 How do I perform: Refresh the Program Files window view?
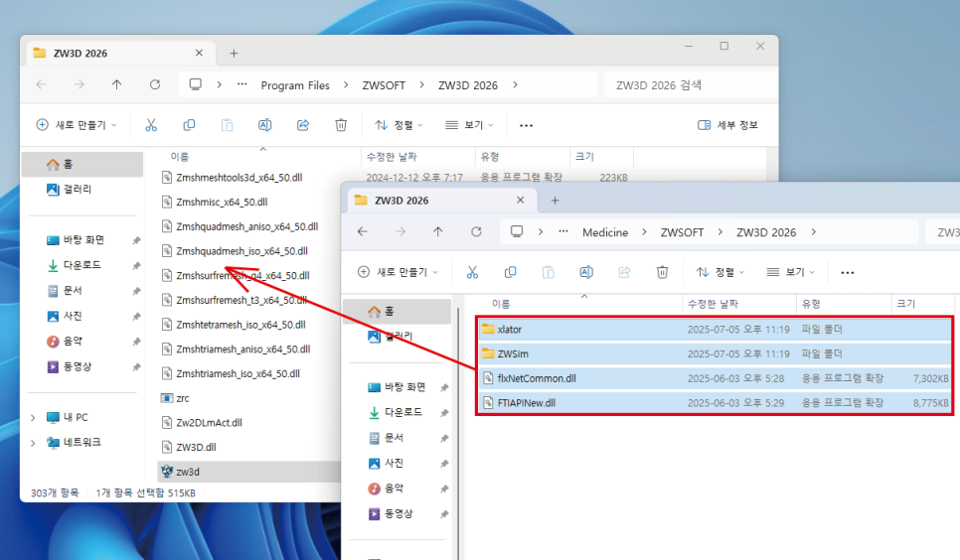tap(155, 84)
